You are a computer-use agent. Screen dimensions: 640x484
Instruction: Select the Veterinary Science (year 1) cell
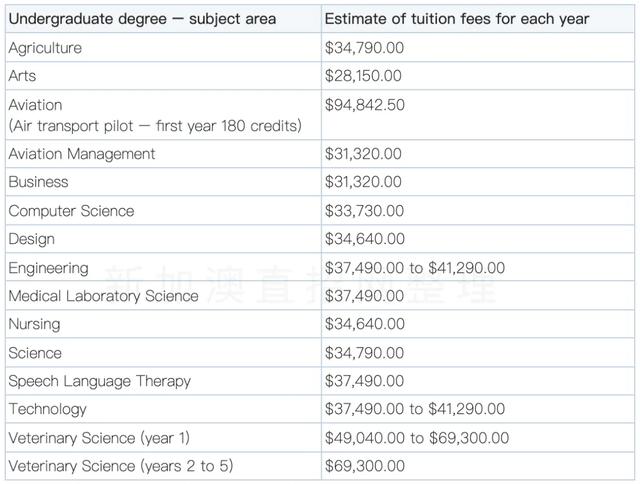(x=99, y=438)
